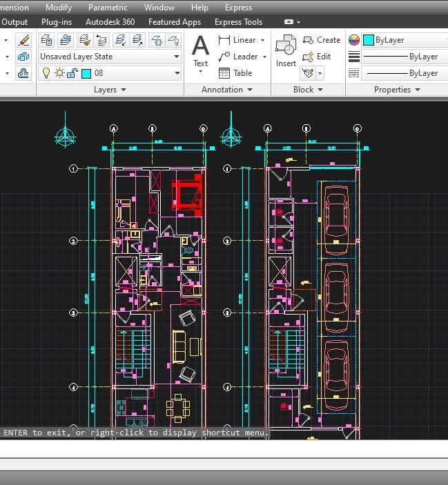Open the Express menu
Image resolution: width=448 pixels, height=485 pixels.
238,8
